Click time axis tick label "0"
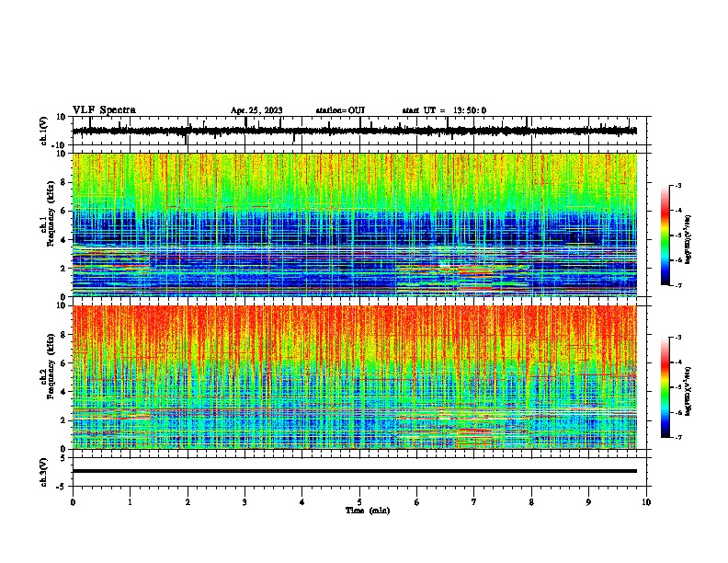Viewport: 728px width, 563px height. point(73,502)
